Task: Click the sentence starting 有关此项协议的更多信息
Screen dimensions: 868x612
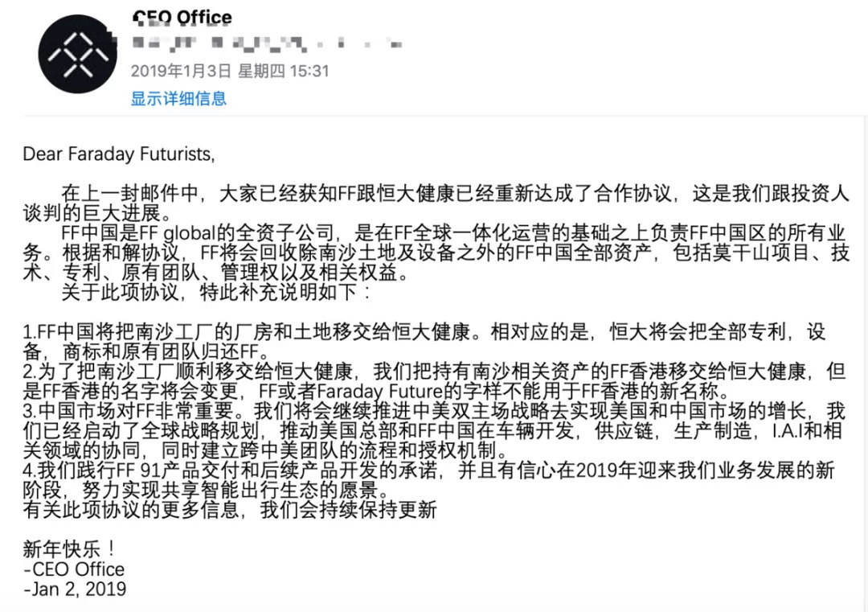Action: (230, 511)
